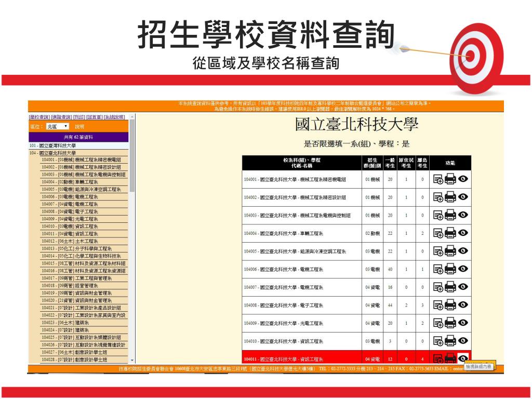Viewport: 532px width, 399px height.
Task: Click add-to-list icon for row 104004
Action: (x=438, y=233)
